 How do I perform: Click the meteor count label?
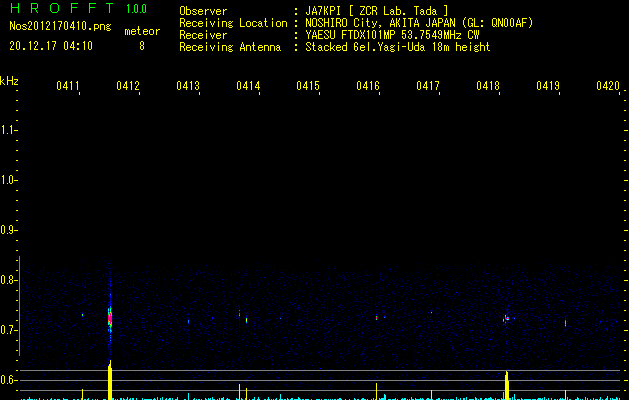click(x=141, y=31)
